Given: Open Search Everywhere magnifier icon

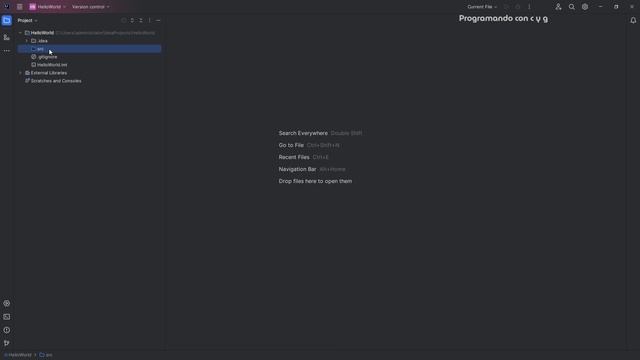Looking at the screenshot, I should (x=572, y=7).
